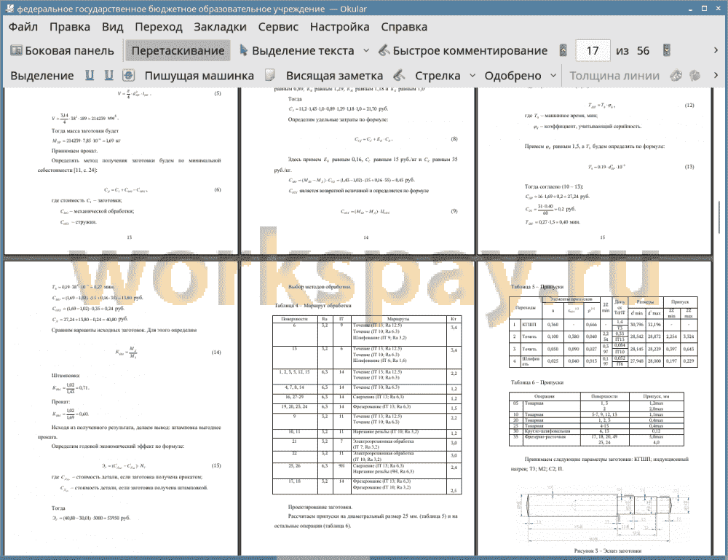This screenshot has height=560, width=728.
Task: Open Быстрое комментирование quick annotations
Action: tap(463, 51)
